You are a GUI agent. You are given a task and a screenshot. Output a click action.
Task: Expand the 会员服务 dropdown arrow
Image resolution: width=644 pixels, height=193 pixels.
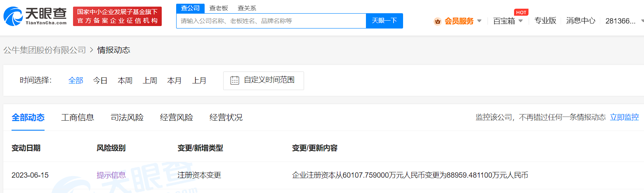479,21
